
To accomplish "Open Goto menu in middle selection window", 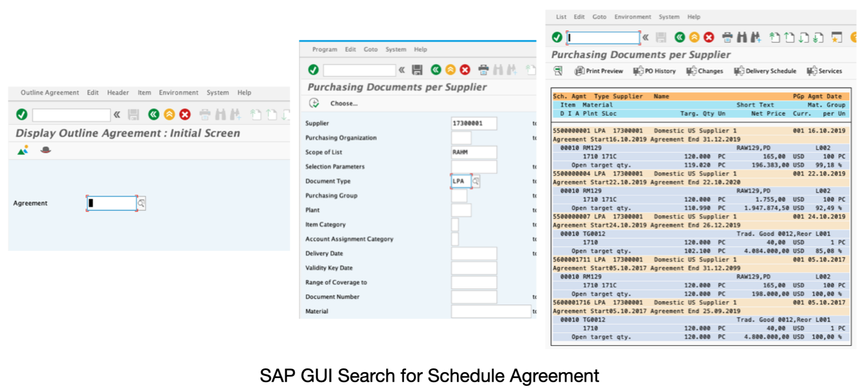I will tap(371, 49).
